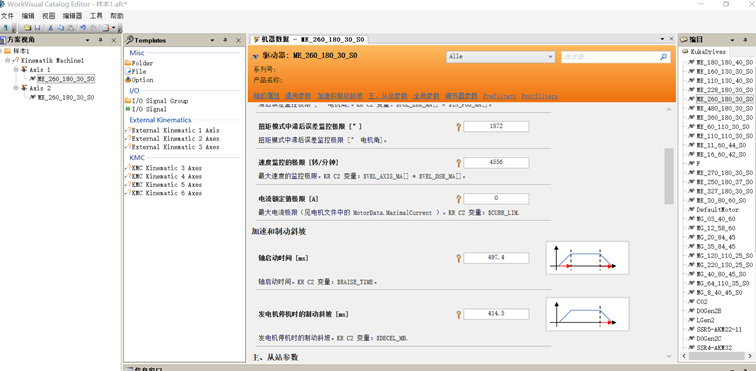Screen dimensions: 756x371
Task: Click key icon beside value 414.5
Action: tap(459, 315)
